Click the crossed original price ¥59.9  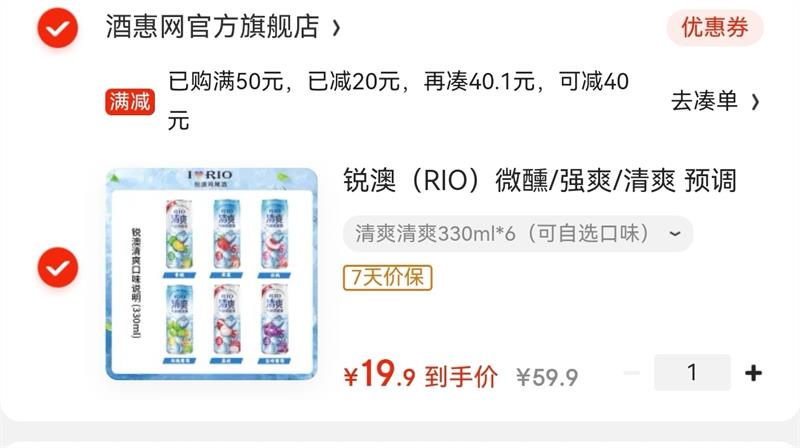pos(547,378)
